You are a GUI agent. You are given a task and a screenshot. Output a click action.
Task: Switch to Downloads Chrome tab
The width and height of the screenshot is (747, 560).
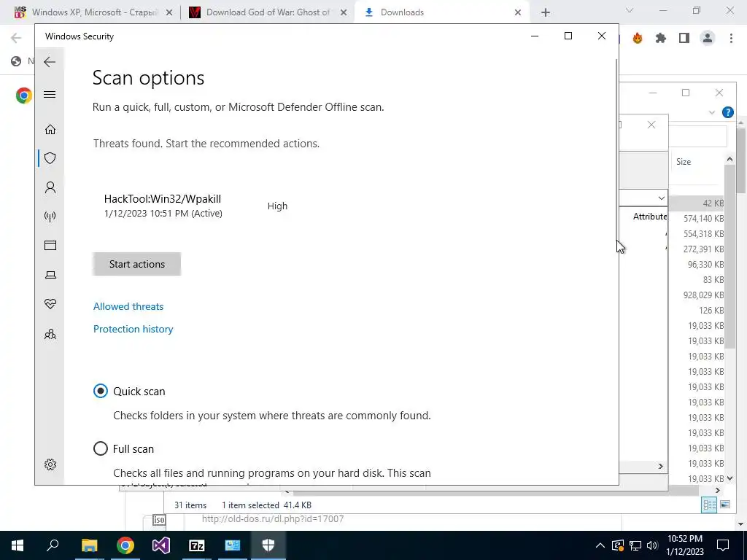coord(441,12)
